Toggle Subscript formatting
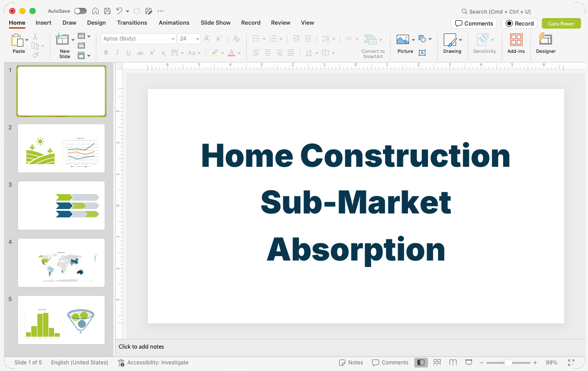Viewport: 588px width, 371px height. tap(164, 53)
